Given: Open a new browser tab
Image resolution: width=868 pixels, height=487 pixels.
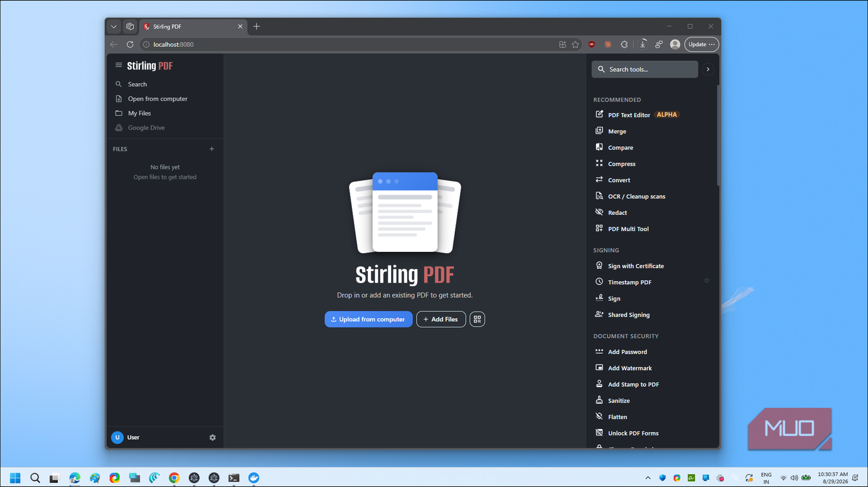Looking at the screenshot, I should coord(256,26).
